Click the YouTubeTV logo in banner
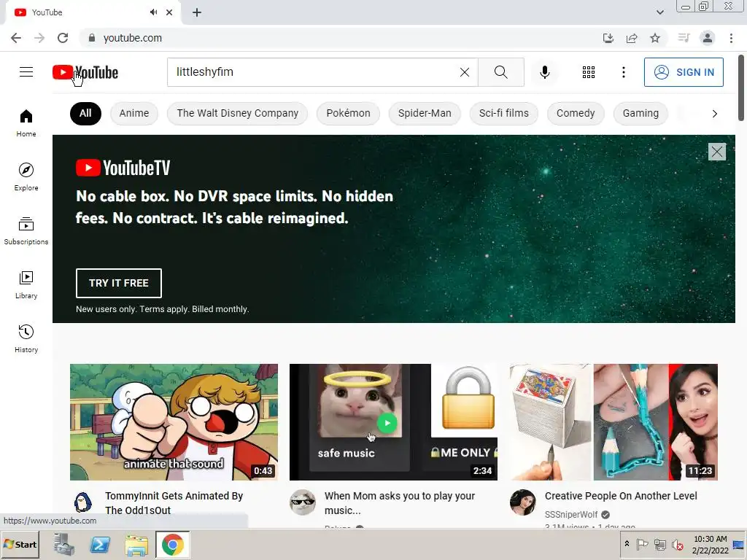This screenshot has height=560, width=747. click(123, 168)
